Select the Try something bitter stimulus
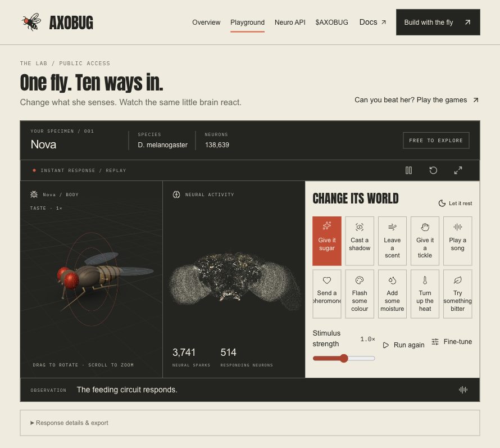 click(x=458, y=294)
